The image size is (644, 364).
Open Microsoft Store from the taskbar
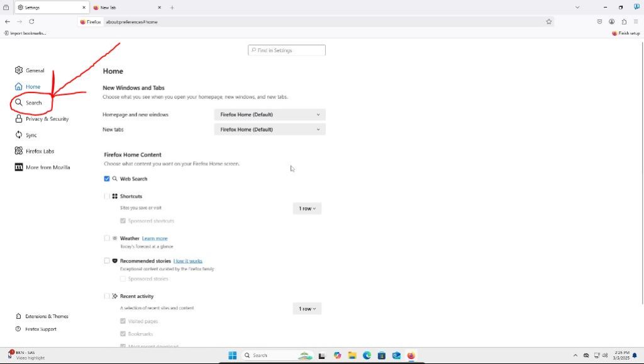coord(382,355)
